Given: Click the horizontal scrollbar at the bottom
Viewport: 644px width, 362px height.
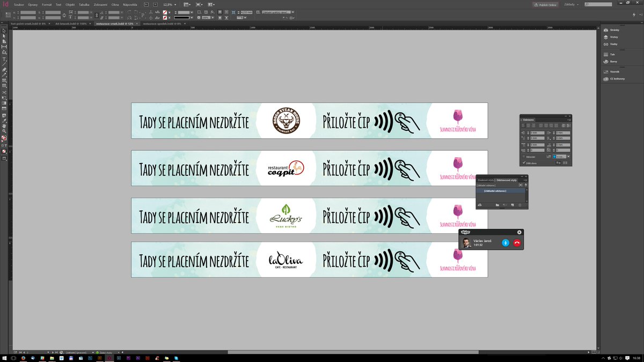Looking at the screenshot, I should pos(353,352).
